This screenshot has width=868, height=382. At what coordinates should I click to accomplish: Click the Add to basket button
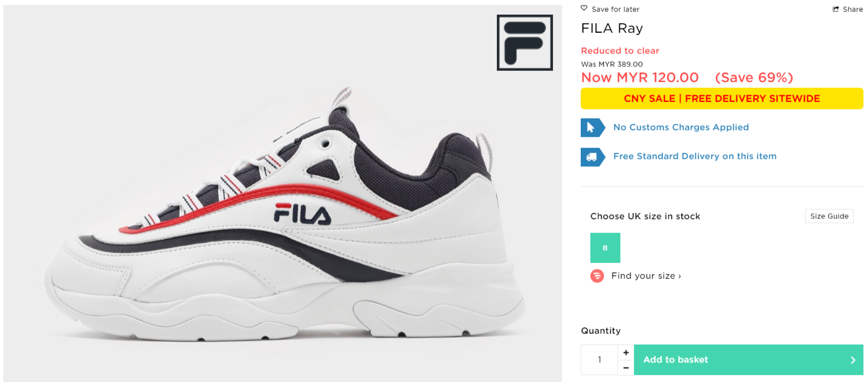pyautogui.click(x=748, y=360)
